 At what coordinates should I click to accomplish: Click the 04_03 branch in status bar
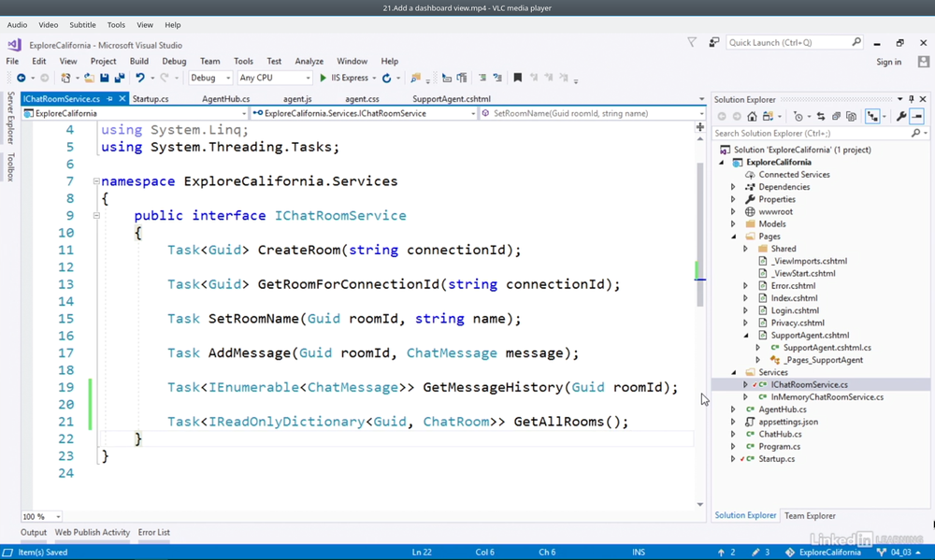point(900,553)
